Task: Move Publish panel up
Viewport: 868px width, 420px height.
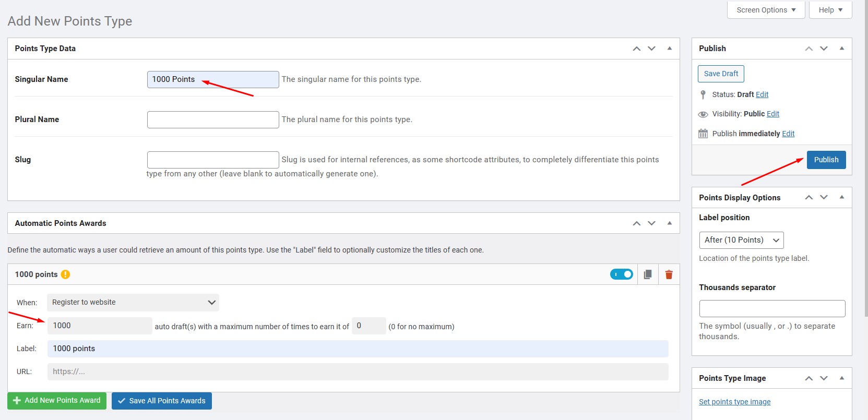Action: tap(808, 49)
